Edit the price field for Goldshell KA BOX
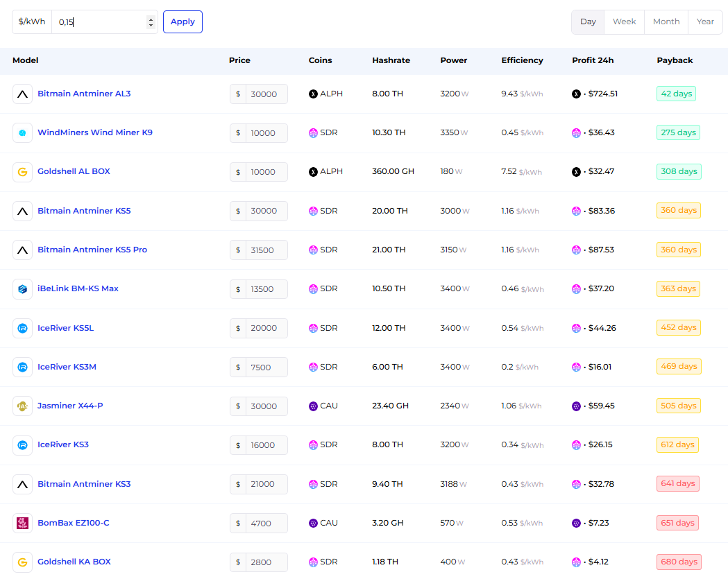 tap(266, 562)
